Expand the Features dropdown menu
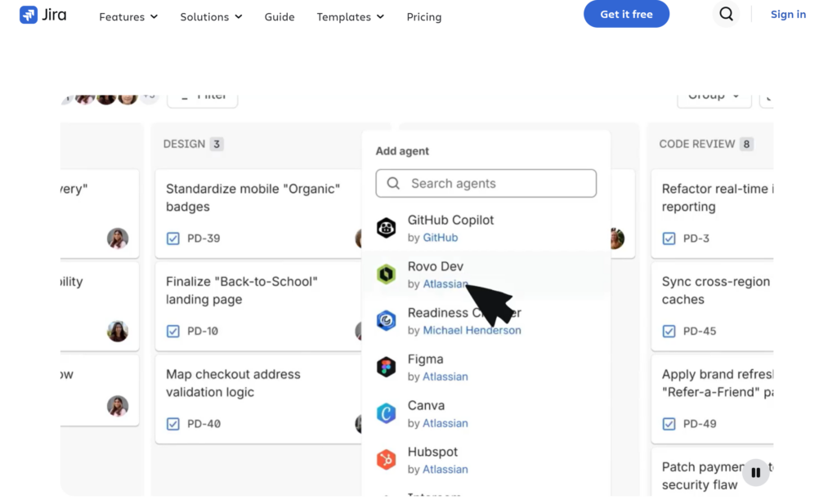 pos(128,17)
